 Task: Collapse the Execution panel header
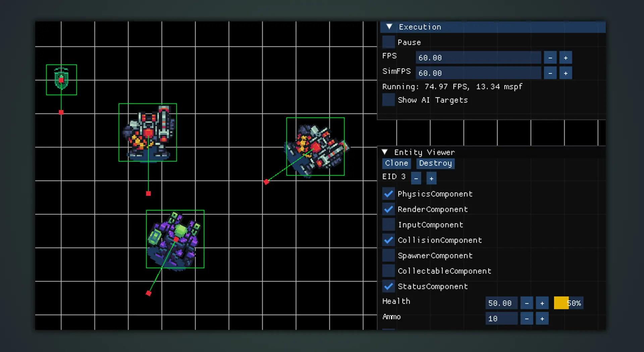point(389,27)
